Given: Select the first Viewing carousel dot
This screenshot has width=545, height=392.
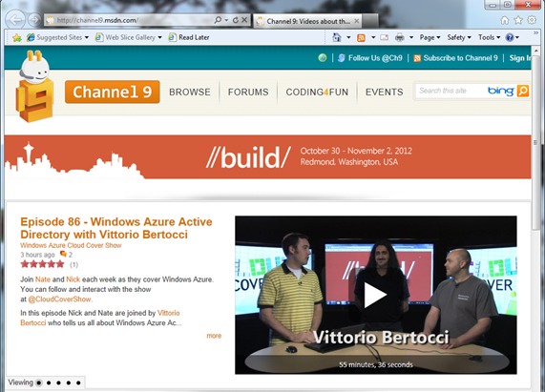Looking at the screenshot, I should [38, 383].
